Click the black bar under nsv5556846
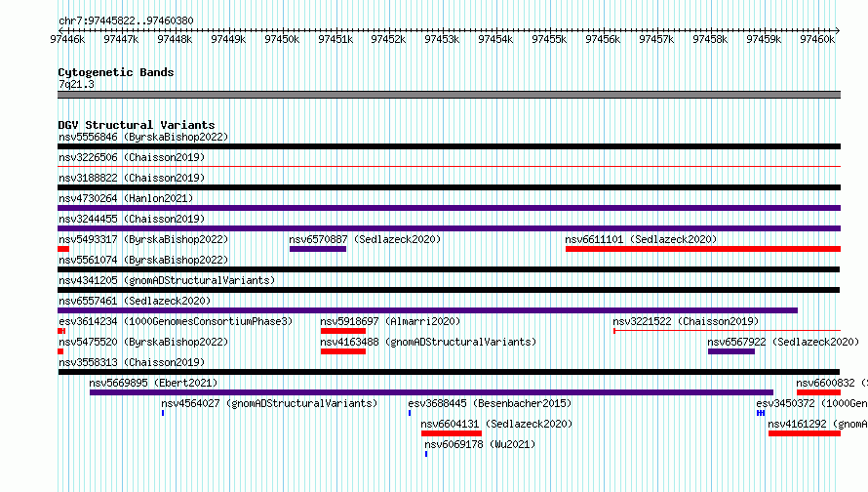The height and width of the screenshot is (492, 868). pos(449,146)
